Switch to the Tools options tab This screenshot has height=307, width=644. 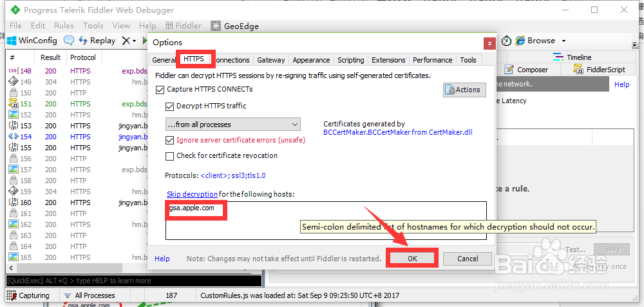click(468, 60)
